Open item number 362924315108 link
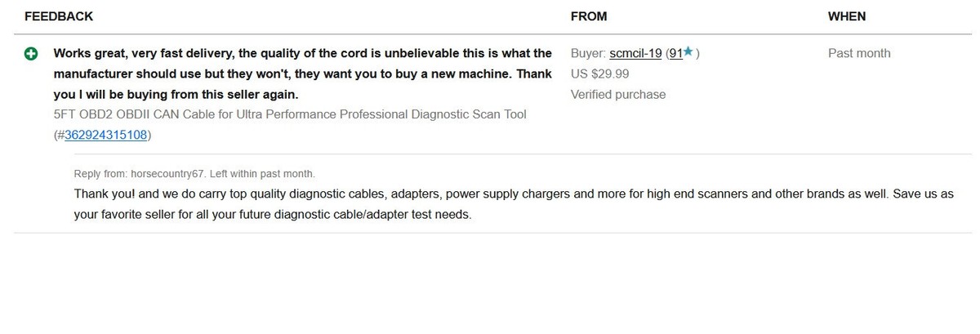Image resolution: width=980 pixels, height=334 pixels. (x=106, y=135)
